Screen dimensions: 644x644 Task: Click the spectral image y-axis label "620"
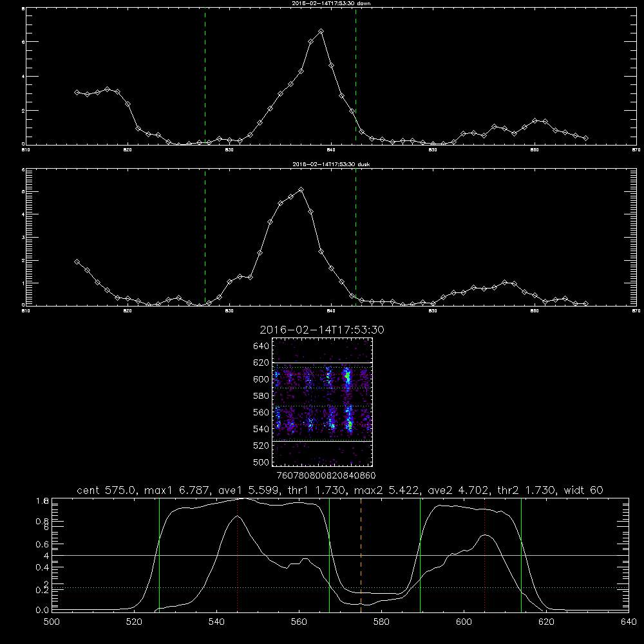pos(261,363)
